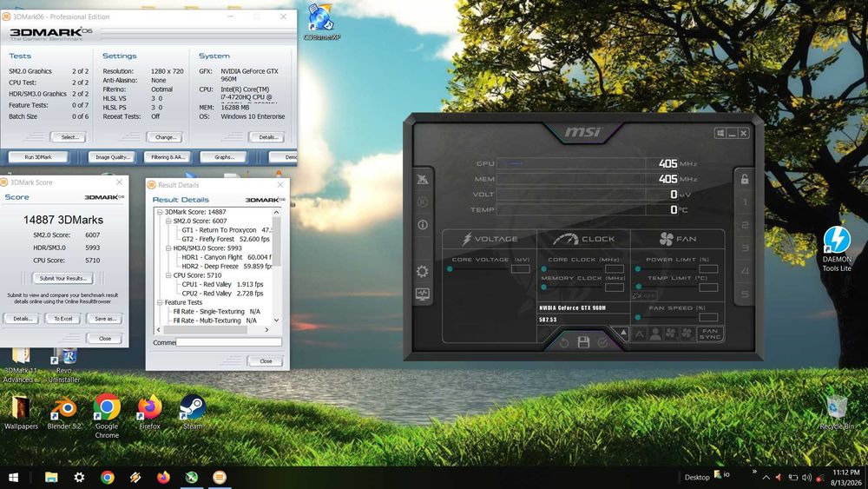Click Afterburner second fan icon before Fan Sync
The height and width of the screenshot is (489, 868).
(x=687, y=334)
